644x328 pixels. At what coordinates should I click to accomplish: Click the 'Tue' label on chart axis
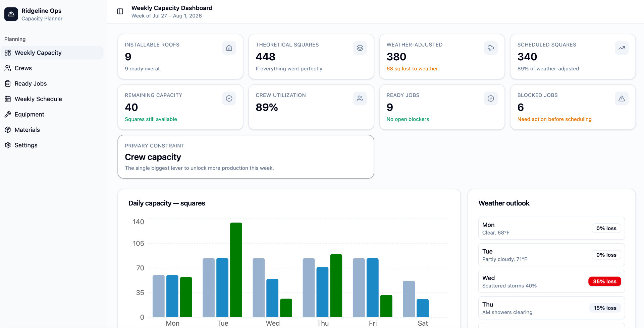click(223, 323)
